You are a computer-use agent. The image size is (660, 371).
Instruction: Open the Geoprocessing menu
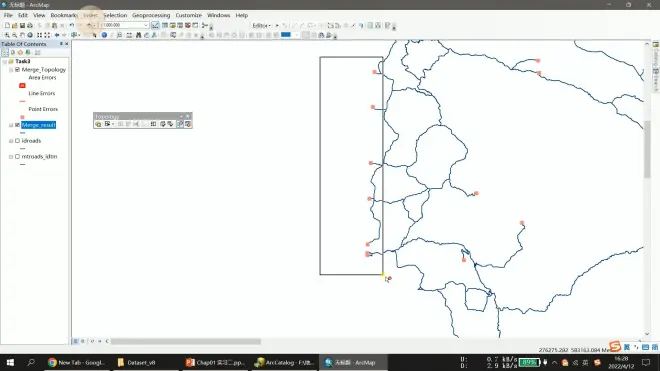tap(151, 15)
